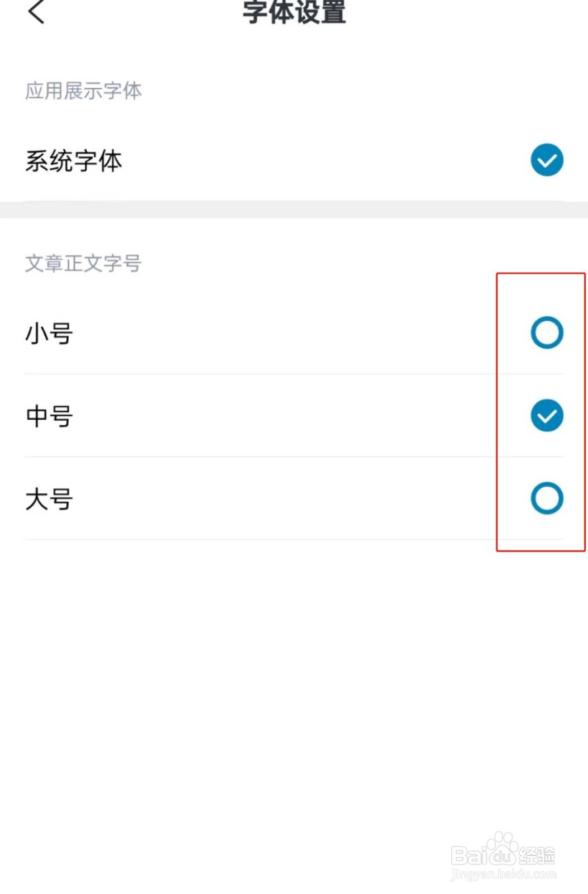
Task: Choose the 大号 radio button
Action: 547,498
